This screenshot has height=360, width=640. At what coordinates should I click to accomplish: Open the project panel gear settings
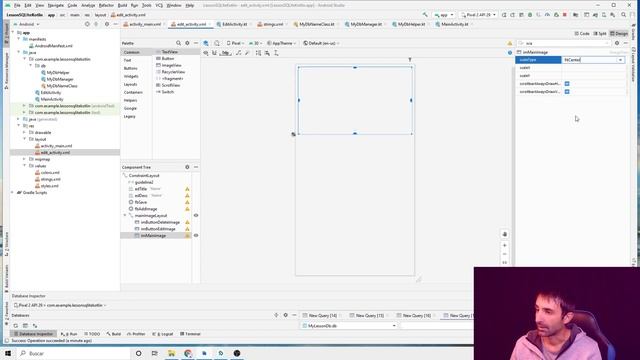(x=107, y=24)
